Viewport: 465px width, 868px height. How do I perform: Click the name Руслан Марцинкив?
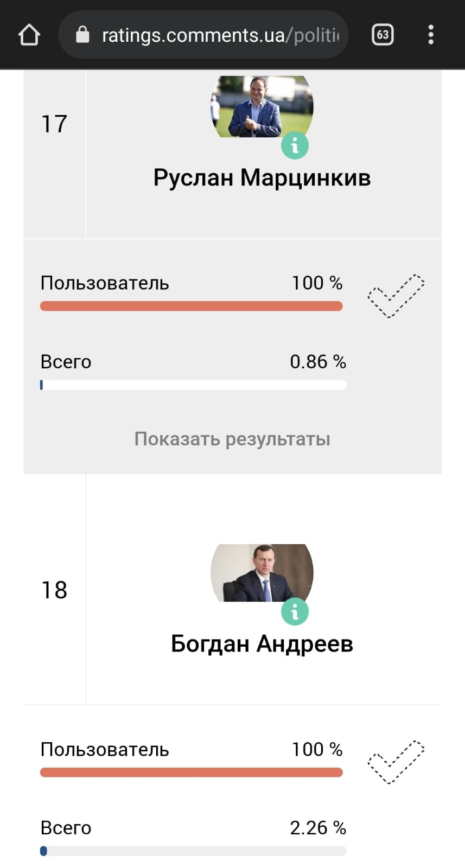pos(262,177)
